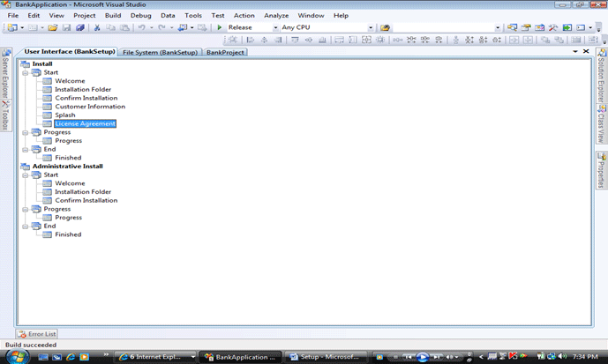
Task: Open the Error List panel tab
Action: [x=37, y=334]
